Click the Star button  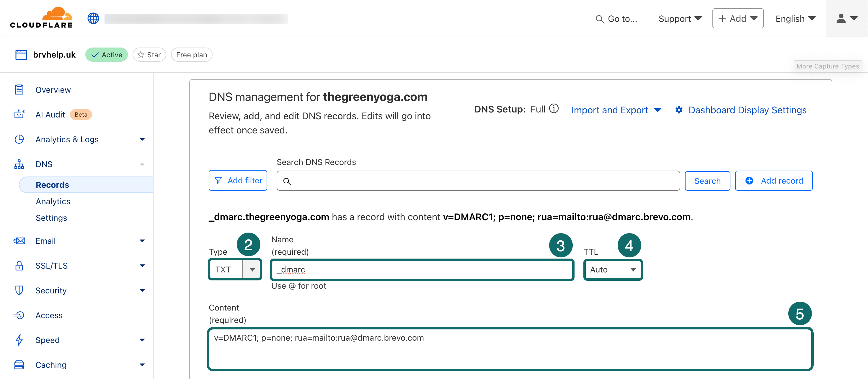(149, 55)
